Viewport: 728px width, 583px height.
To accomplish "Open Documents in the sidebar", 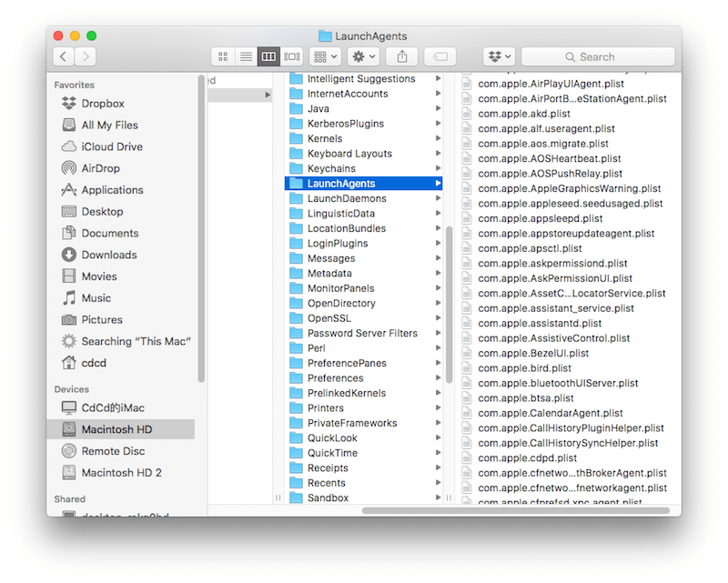I will [121, 233].
